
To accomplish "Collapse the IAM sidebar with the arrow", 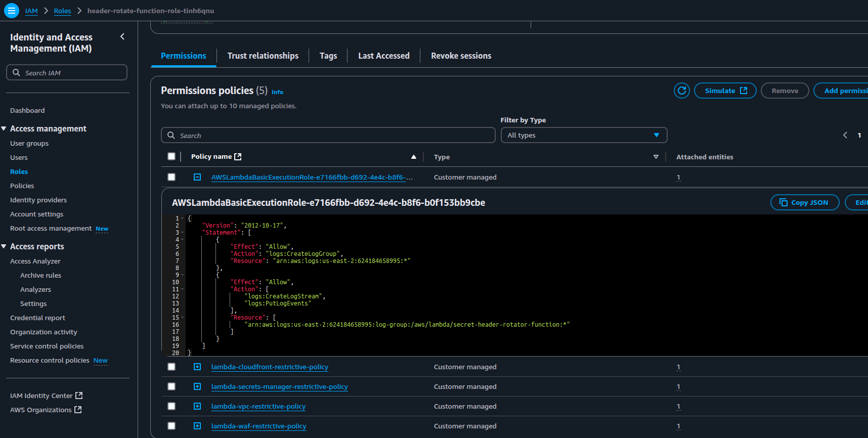I will click(x=122, y=36).
